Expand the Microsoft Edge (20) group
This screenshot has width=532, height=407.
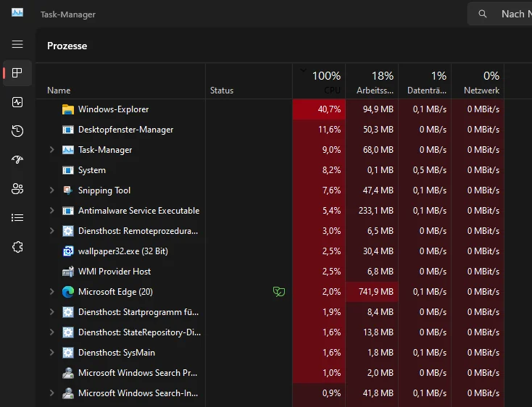(51, 291)
